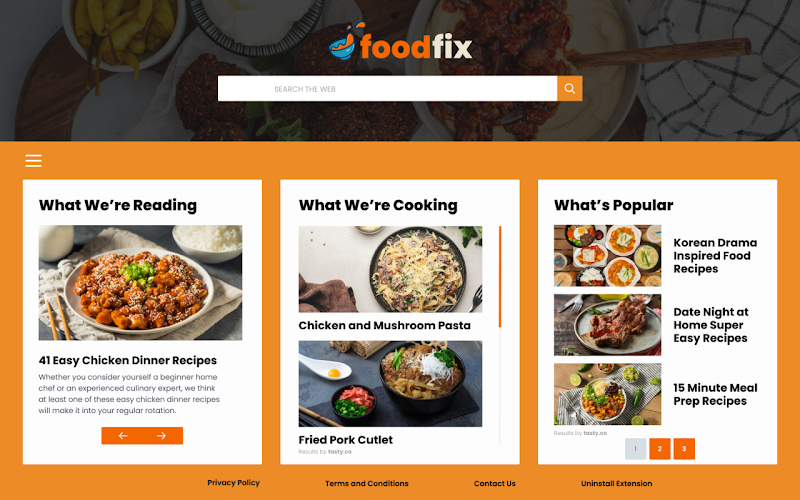
Task: Open the Contact Us link
Action: pyautogui.click(x=494, y=483)
